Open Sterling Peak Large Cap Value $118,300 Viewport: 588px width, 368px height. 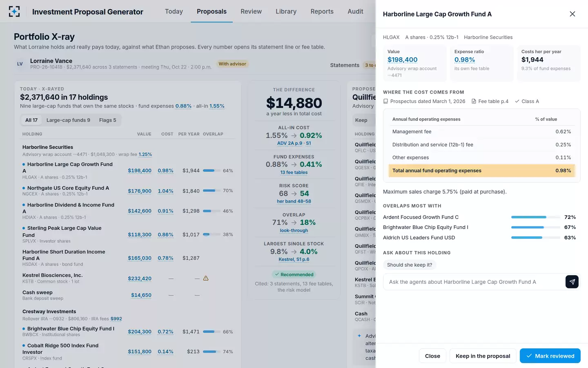(x=140, y=235)
